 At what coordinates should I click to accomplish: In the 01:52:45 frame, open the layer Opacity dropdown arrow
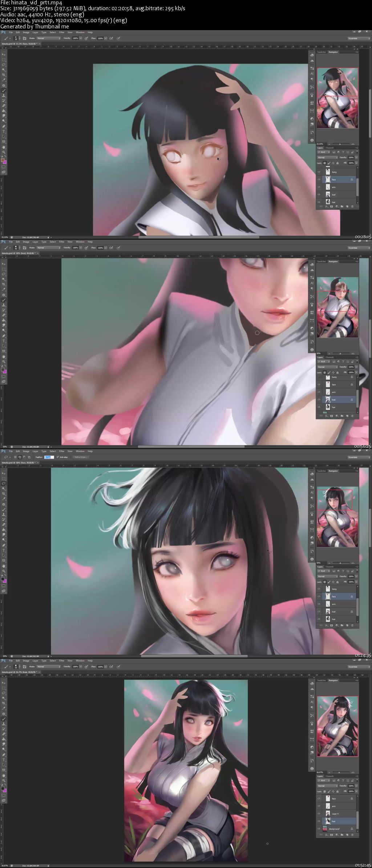click(x=356, y=786)
